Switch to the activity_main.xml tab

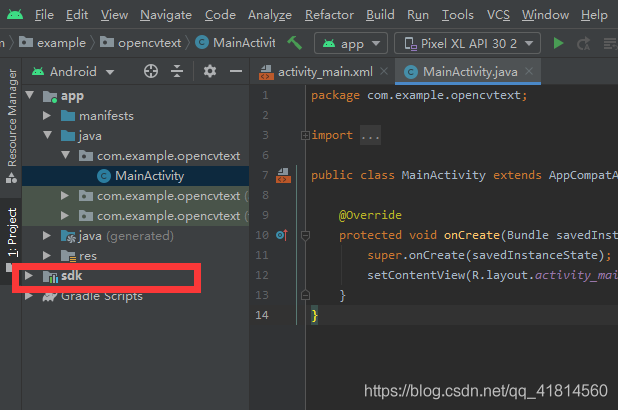point(323,72)
